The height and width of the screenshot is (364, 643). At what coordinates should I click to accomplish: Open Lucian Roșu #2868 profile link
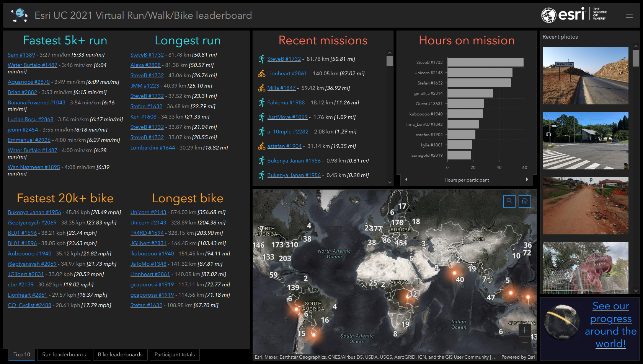pos(31,119)
